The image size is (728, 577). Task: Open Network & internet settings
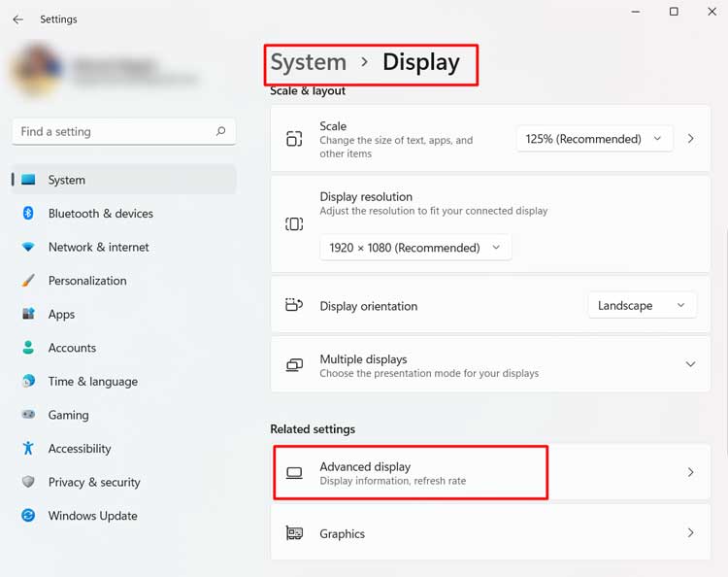pos(123,247)
